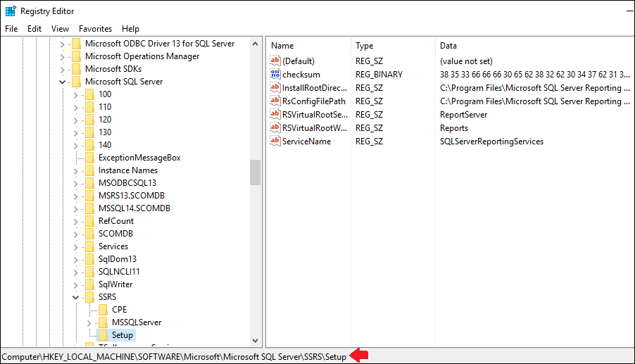Click folder icon of the CPE key

click(x=103, y=310)
